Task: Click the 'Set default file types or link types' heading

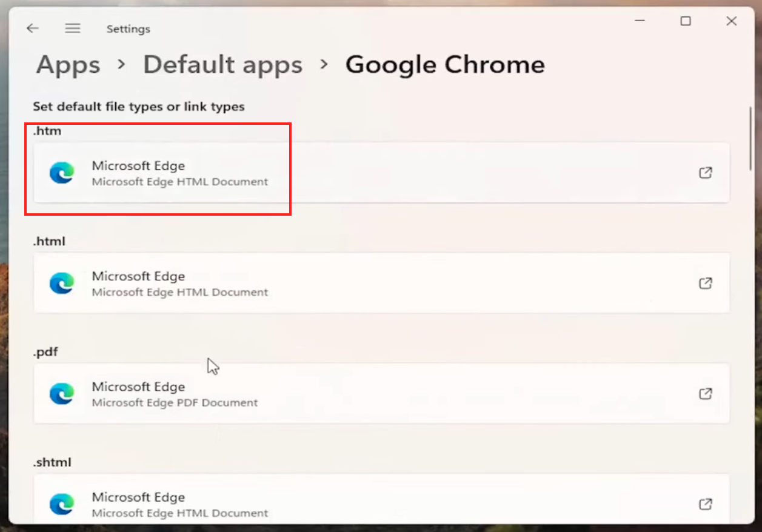Action: [139, 107]
